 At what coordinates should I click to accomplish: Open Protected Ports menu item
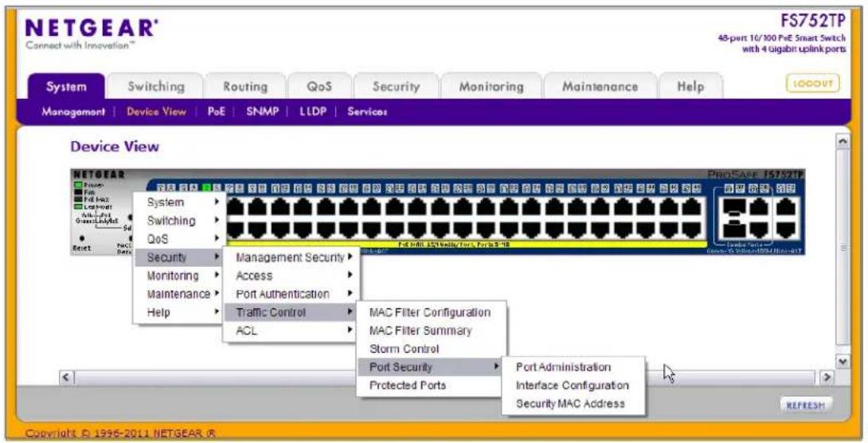coord(430,386)
